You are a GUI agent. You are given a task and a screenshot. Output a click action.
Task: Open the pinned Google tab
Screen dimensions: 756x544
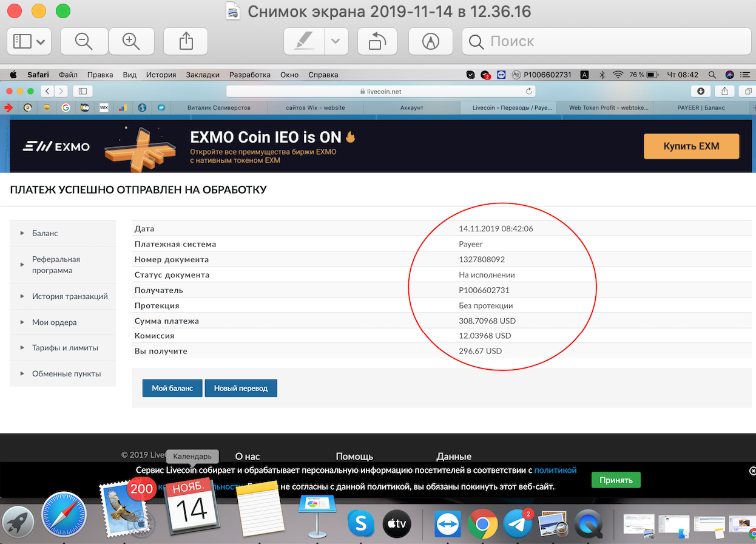pyautogui.click(x=66, y=107)
